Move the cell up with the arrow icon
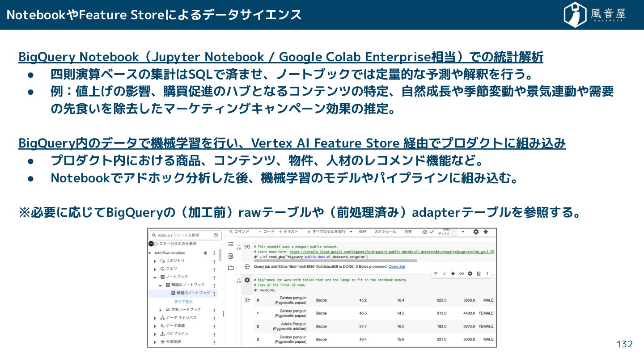The image size is (644, 362). pos(436,274)
